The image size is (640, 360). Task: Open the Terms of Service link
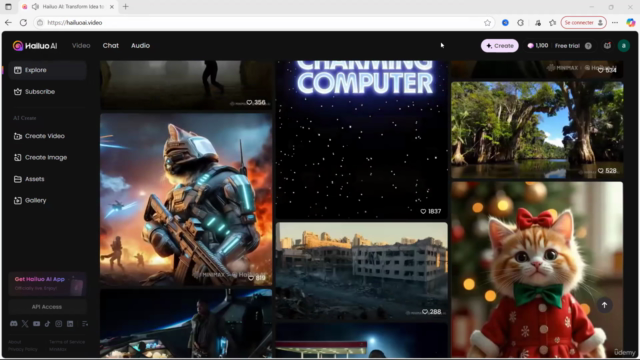point(67,342)
